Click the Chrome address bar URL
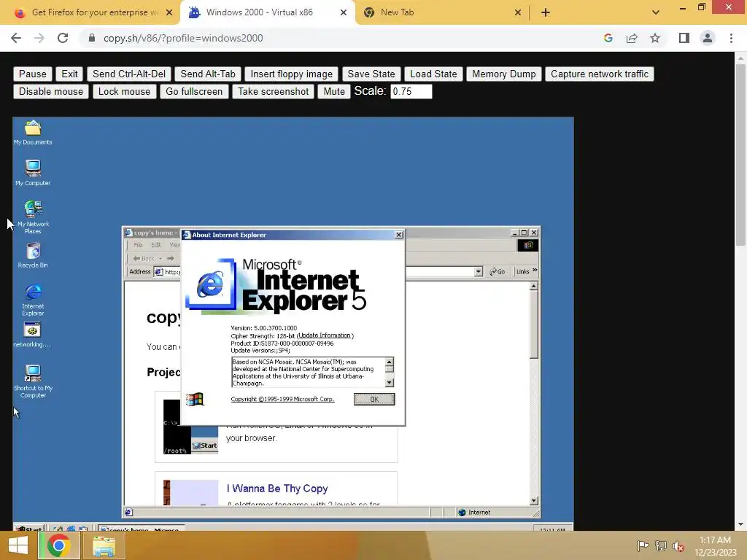 (x=183, y=38)
